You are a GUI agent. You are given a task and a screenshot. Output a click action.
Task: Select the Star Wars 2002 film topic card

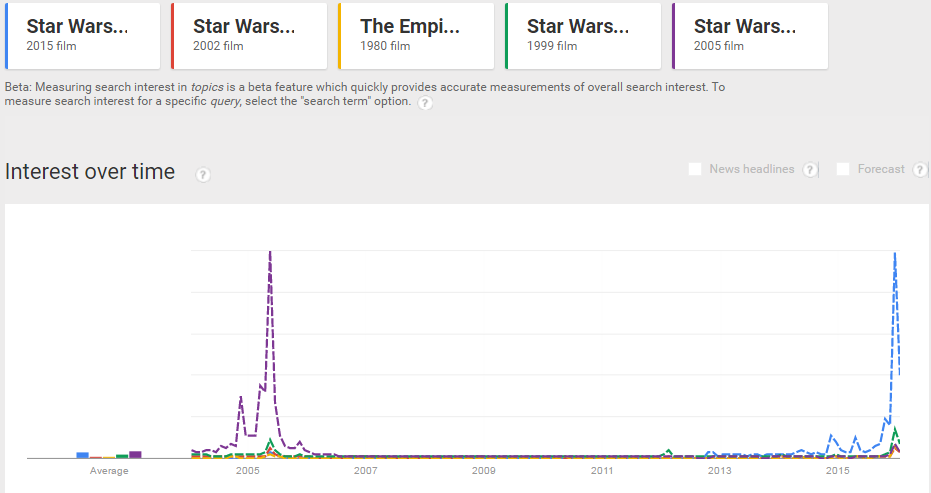[249, 36]
